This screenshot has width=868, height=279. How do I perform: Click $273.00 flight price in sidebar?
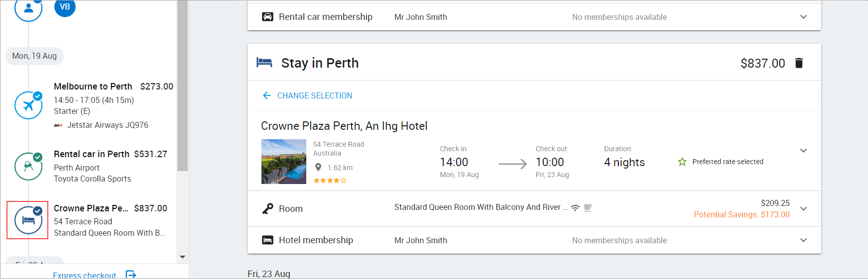tap(156, 87)
